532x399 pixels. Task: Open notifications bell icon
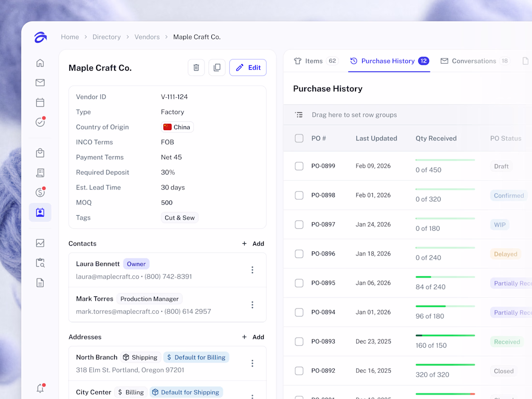pos(40,388)
